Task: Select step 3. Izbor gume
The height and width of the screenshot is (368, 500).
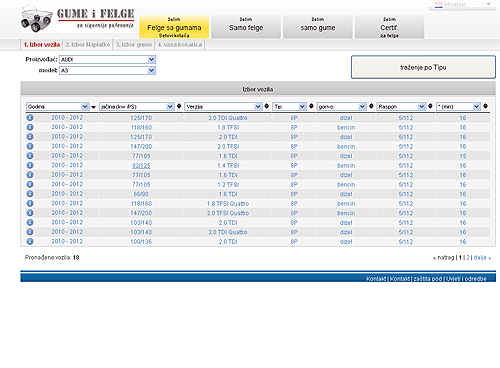Action: (x=134, y=44)
